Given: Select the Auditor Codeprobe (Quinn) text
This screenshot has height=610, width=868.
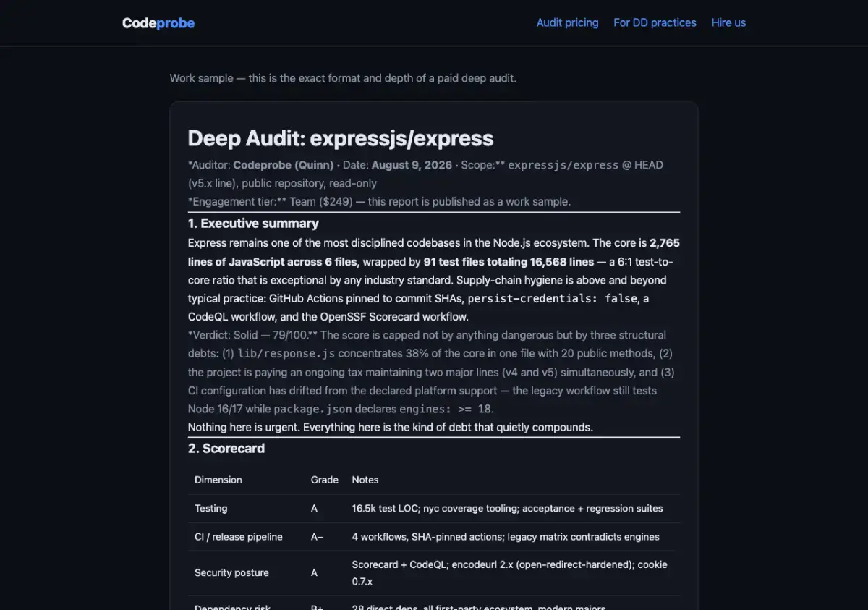Looking at the screenshot, I should tap(261, 164).
